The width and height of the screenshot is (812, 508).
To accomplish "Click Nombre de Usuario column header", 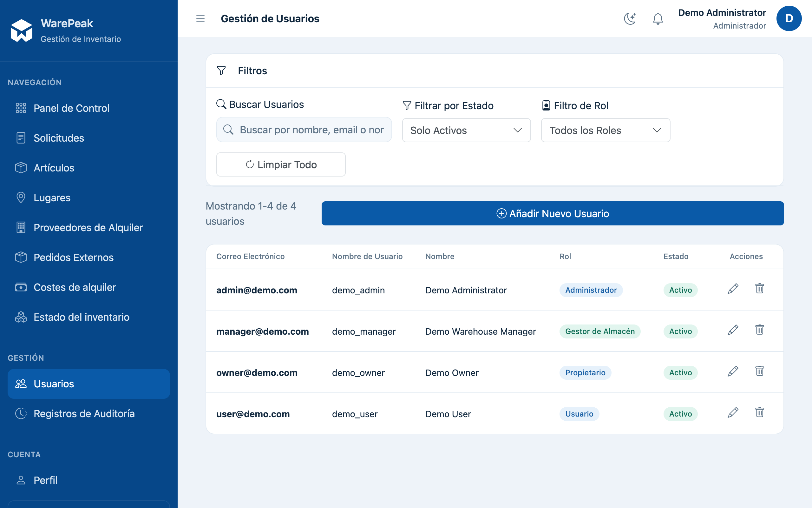I will 367,256.
